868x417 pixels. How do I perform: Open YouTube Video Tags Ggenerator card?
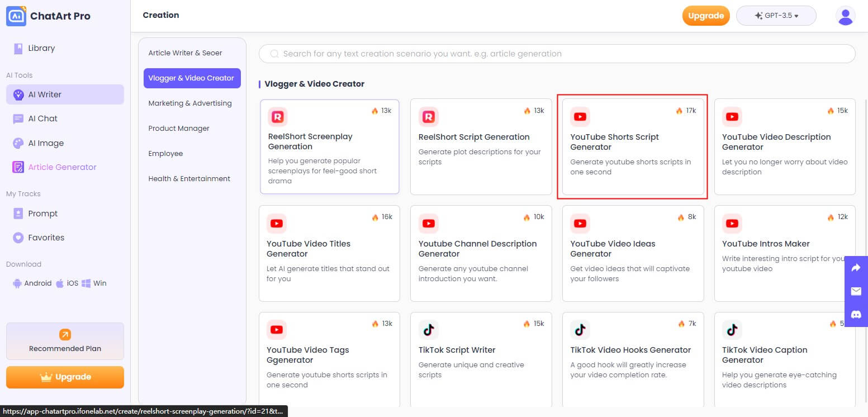click(329, 360)
